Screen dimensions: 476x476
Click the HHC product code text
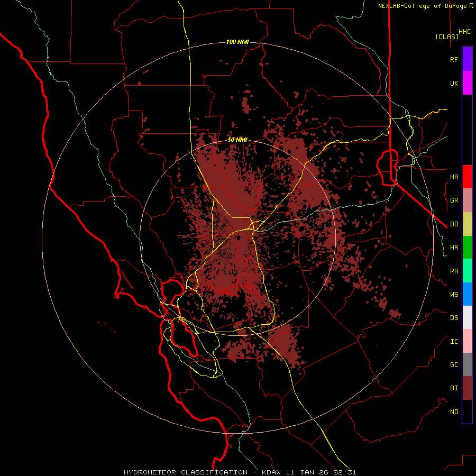pos(465,32)
